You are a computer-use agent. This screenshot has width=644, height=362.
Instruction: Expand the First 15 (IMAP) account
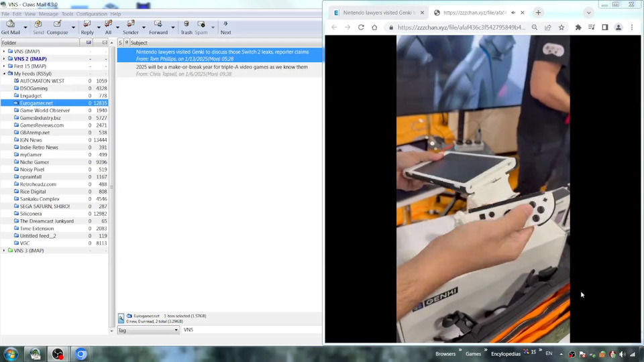tap(4, 66)
